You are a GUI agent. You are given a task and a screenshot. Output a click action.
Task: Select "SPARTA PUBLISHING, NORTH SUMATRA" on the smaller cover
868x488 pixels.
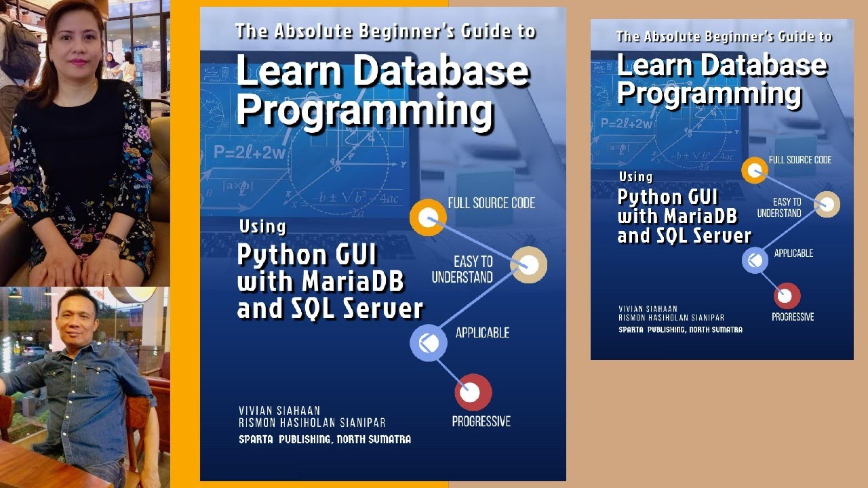pos(680,329)
